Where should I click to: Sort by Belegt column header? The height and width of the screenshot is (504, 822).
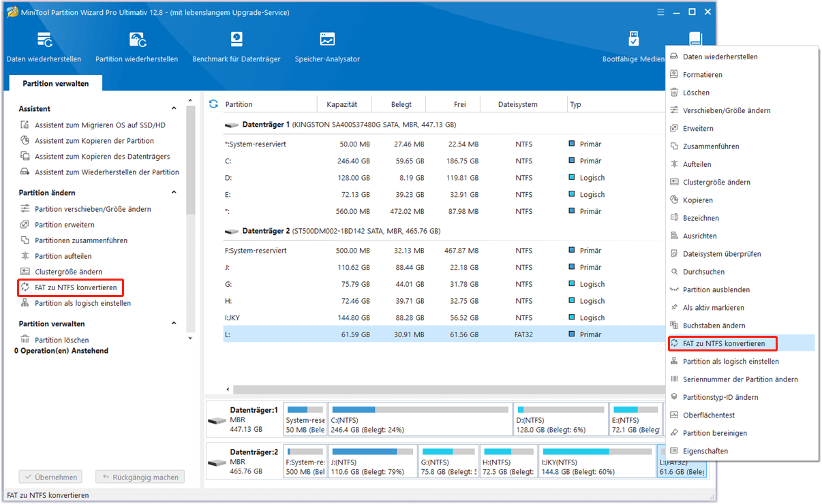[x=399, y=104]
